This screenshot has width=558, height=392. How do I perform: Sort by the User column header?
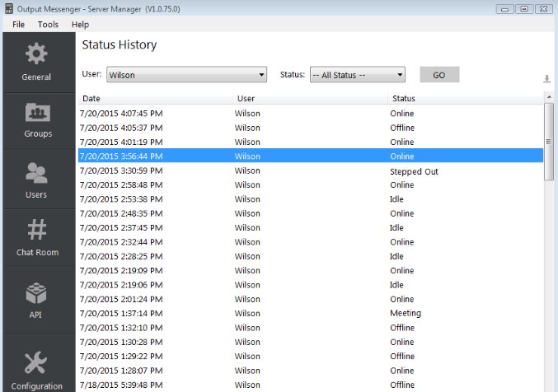[310, 98]
